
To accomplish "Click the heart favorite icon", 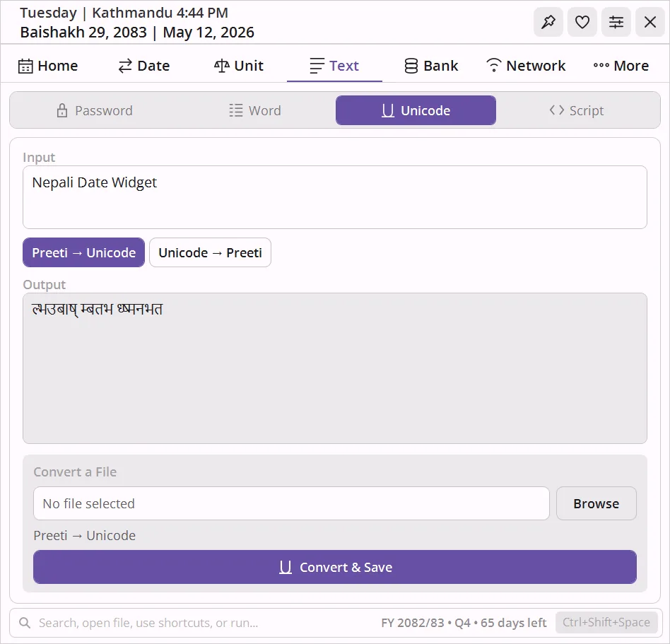I will coord(582,22).
